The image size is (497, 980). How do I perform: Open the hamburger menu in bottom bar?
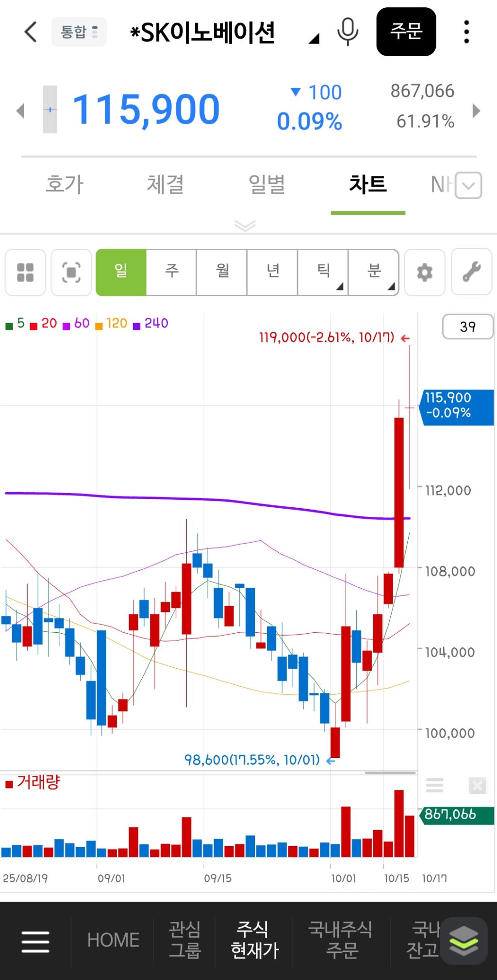click(35, 941)
